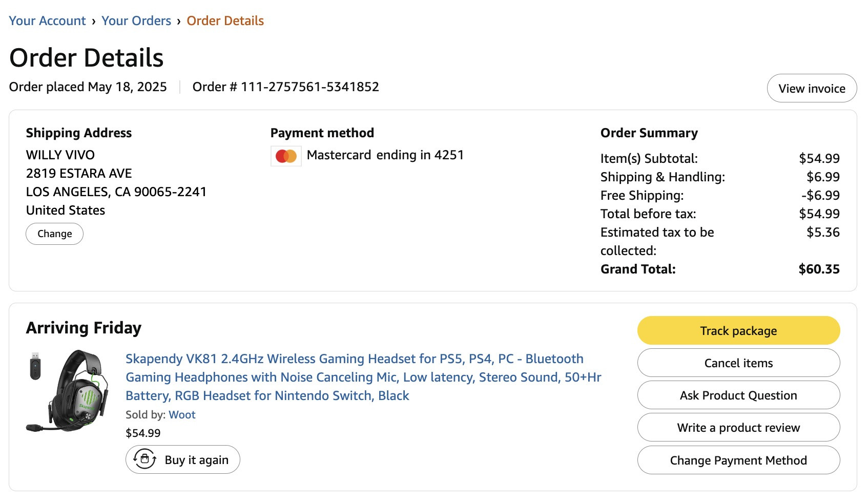Select the Order Details breadcrumb
Image resolution: width=868 pixels, height=504 pixels.
(x=225, y=21)
